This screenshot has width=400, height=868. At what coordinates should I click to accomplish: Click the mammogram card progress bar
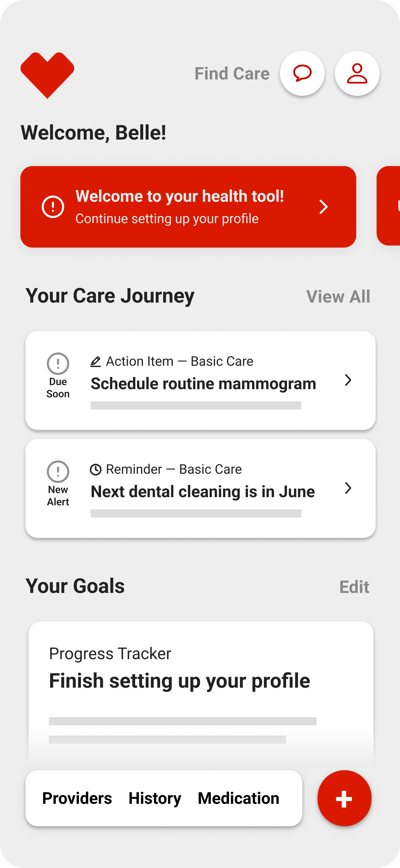click(196, 405)
